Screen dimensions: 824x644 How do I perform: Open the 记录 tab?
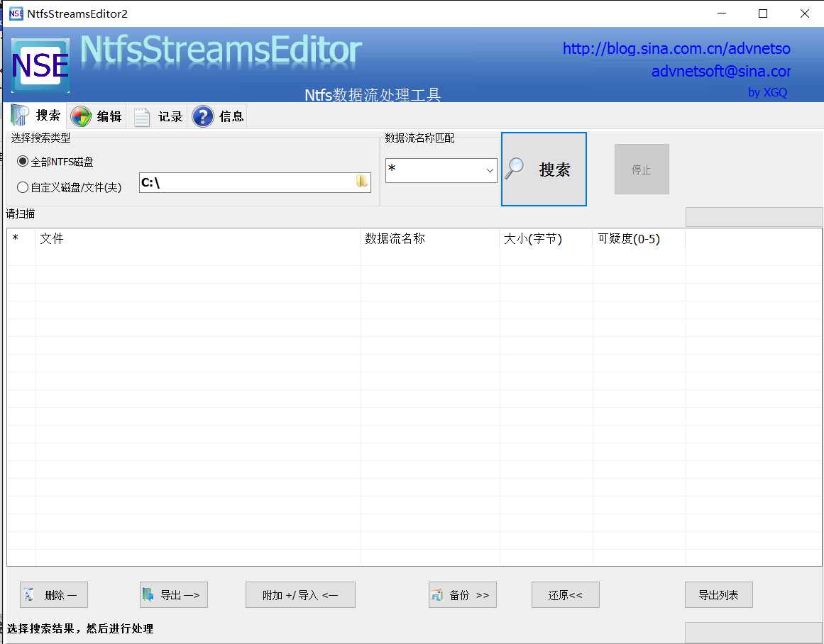pos(157,116)
